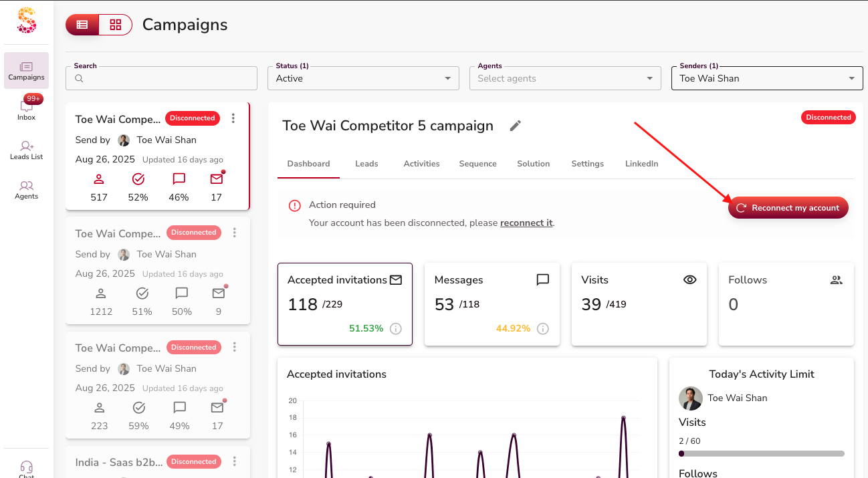Viewport: 868px width, 478px height.
Task: Go to Leads List in sidebar
Action: (x=26, y=149)
